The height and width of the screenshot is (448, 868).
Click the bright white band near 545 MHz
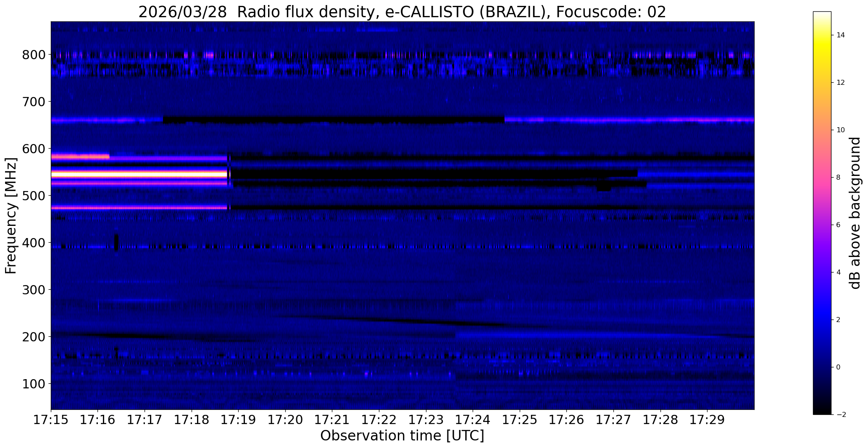(x=139, y=174)
